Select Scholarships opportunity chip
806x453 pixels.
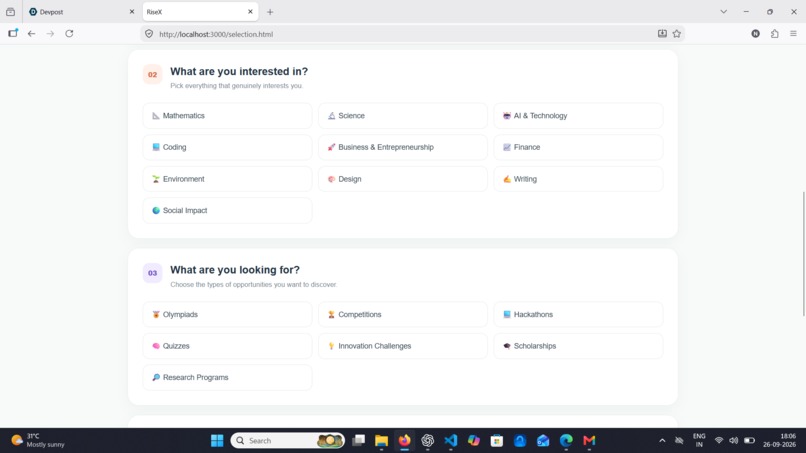point(578,346)
